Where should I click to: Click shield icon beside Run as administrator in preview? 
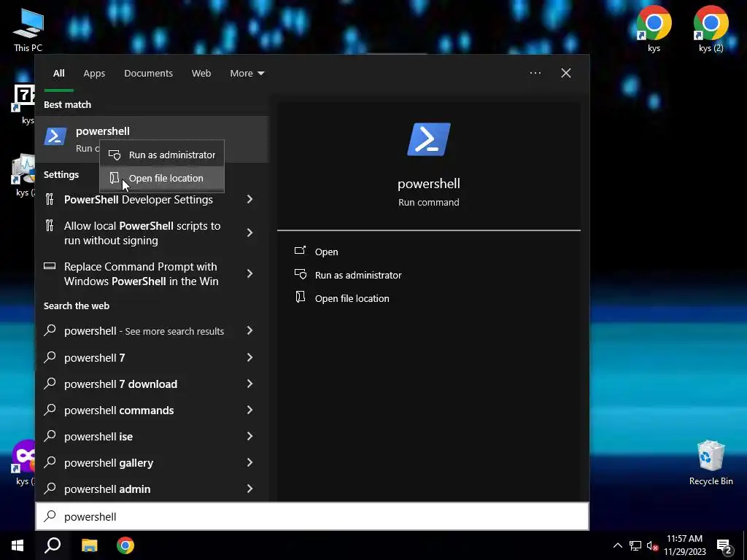click(x=300, y=274)
